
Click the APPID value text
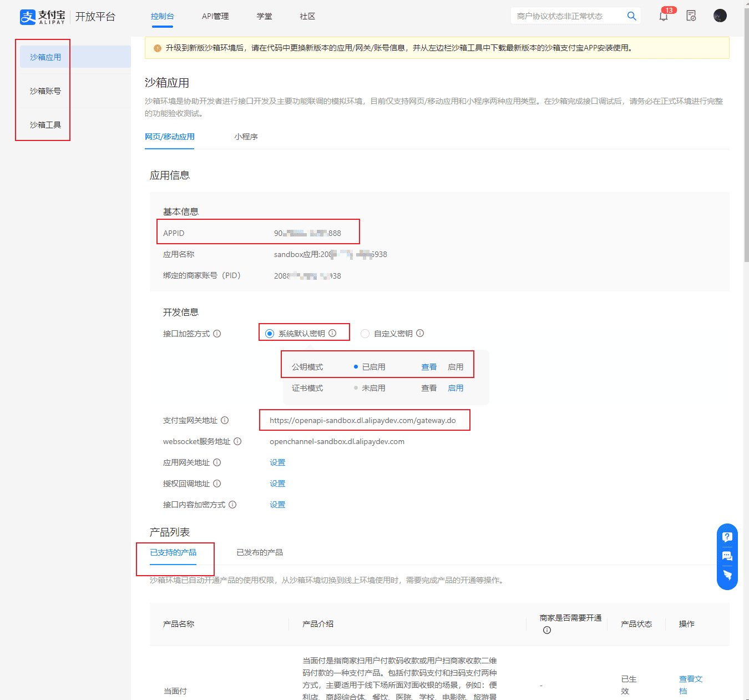[x=307, y=233]
